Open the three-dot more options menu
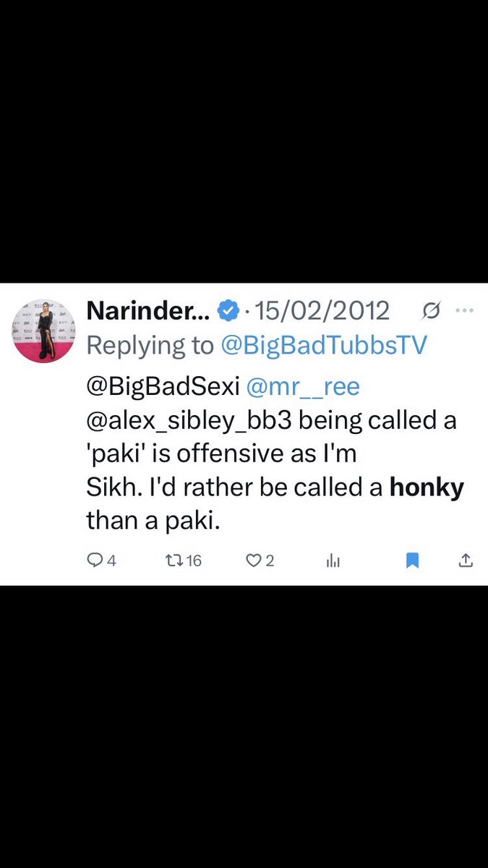This screenshot has height=868, width=488. pos(465,311)
